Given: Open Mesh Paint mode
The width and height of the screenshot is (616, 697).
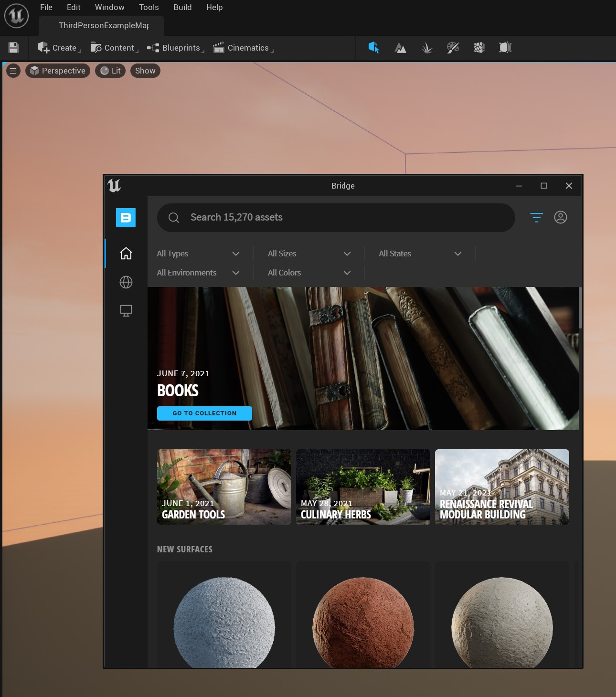Looking at the screenshot, I should (453, 47).
